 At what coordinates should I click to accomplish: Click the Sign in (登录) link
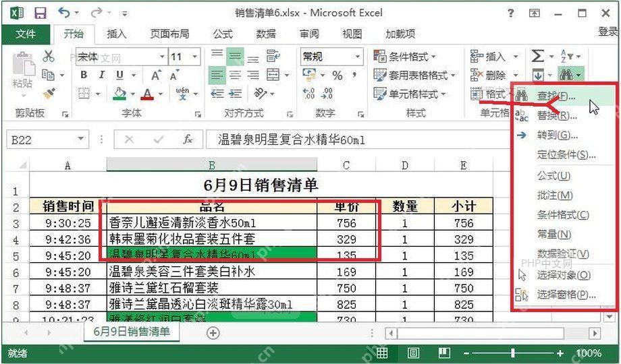609,31
